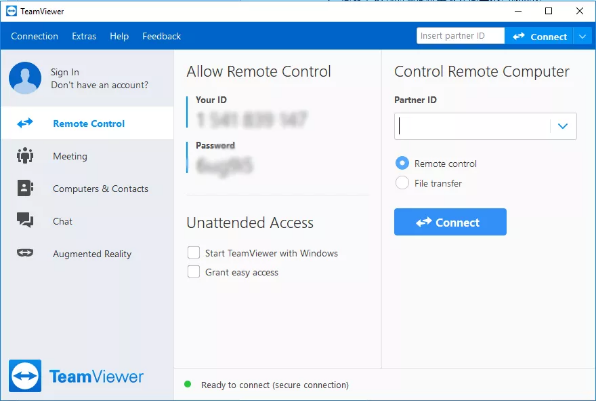Open the Connection menu

(35, 36)
